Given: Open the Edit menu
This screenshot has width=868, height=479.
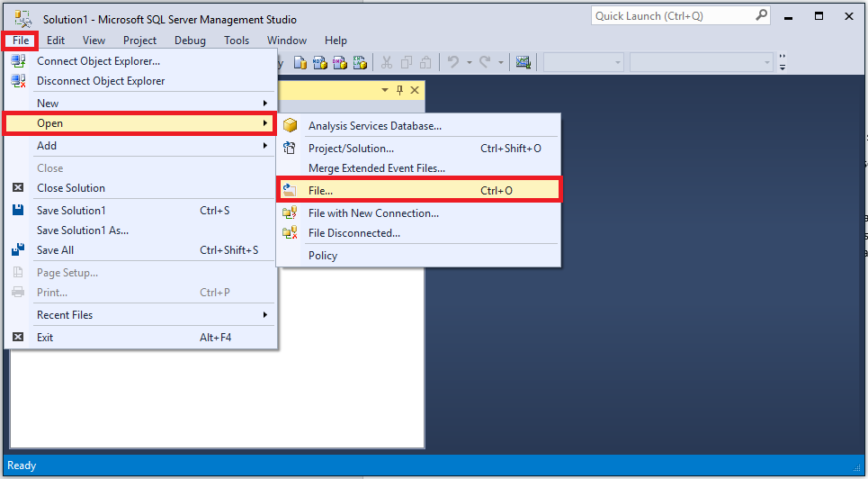Looking at the screenshot, I should tap(56, 41).
